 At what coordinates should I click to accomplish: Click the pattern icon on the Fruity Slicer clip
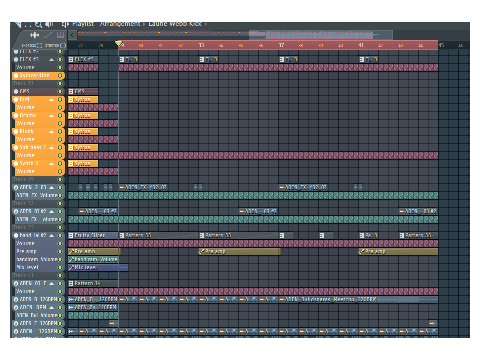(71, 235)
